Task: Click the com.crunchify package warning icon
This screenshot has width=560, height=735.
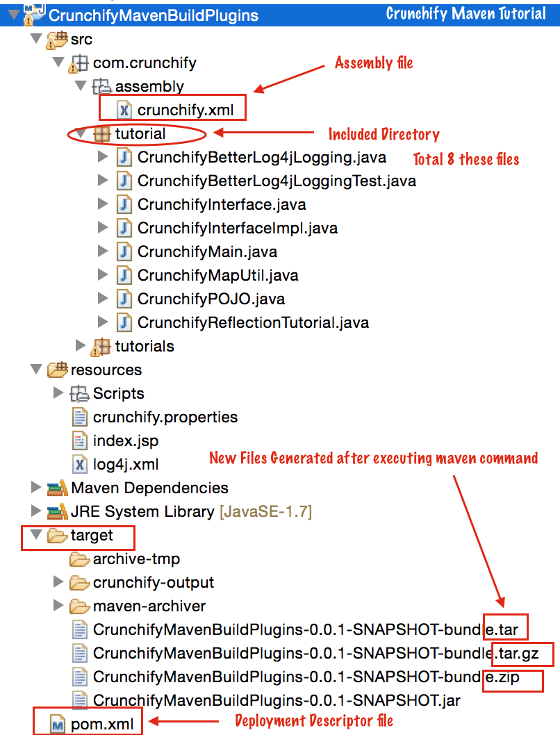Action: (78, 62)
